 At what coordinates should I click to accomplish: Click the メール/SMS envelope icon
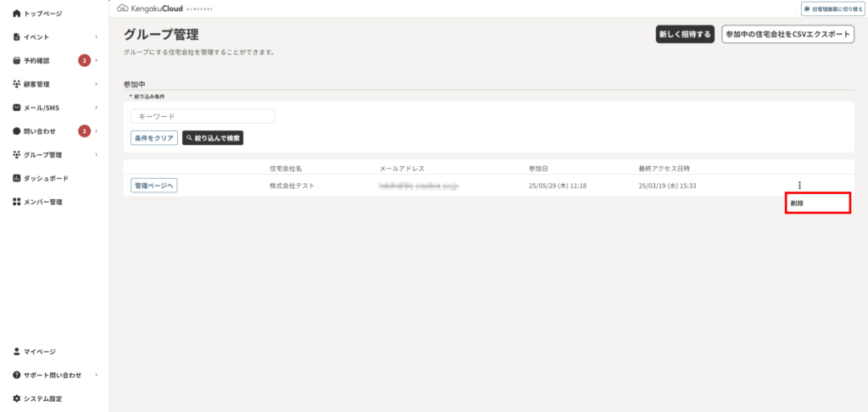[17, 108]
